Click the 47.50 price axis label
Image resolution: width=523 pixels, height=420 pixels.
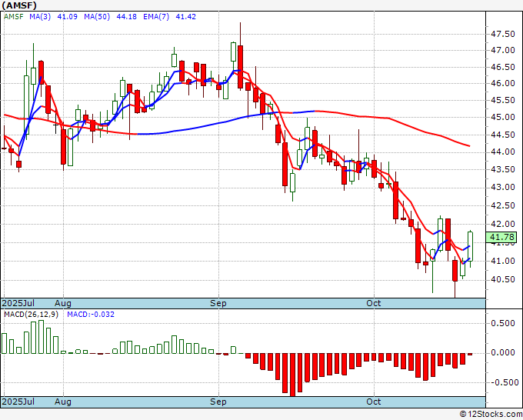[503, 34]
